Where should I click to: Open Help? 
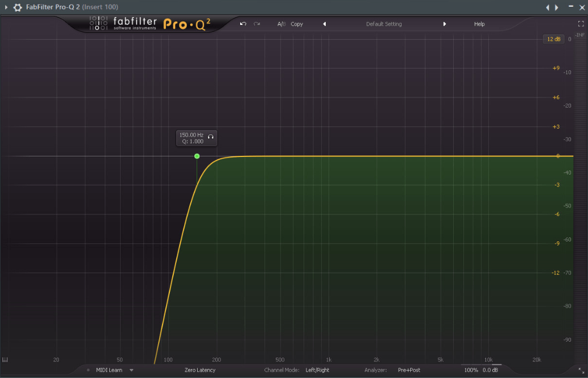tap(479, 24)
